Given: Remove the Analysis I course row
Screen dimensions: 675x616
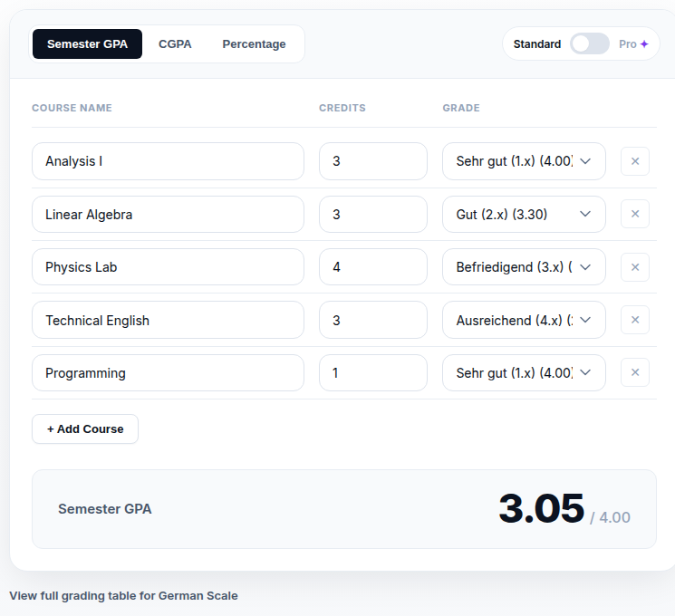Looking at the screenshot, I should pos(634,161).
